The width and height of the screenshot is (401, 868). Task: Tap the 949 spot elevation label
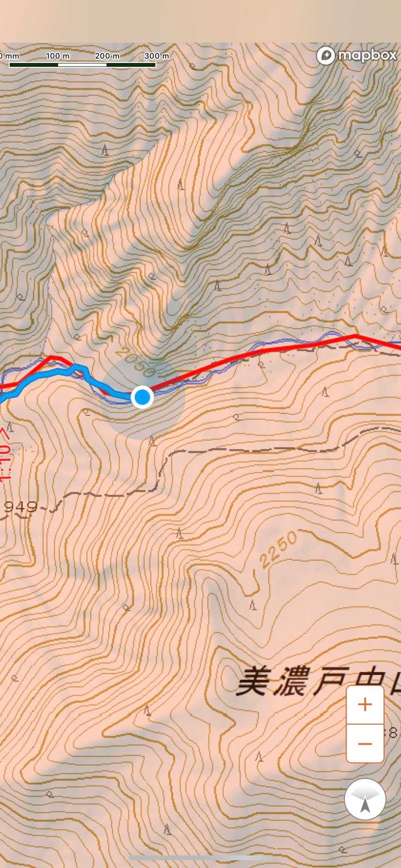20,507
